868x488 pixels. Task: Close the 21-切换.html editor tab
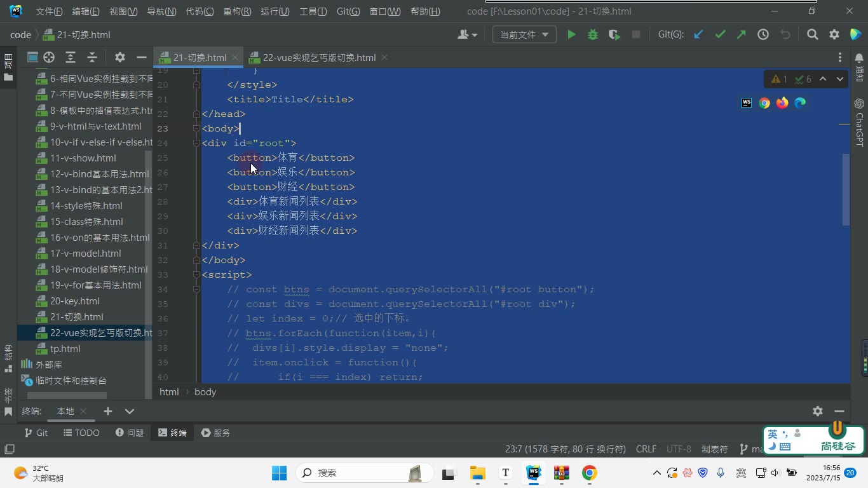(234, 58)
